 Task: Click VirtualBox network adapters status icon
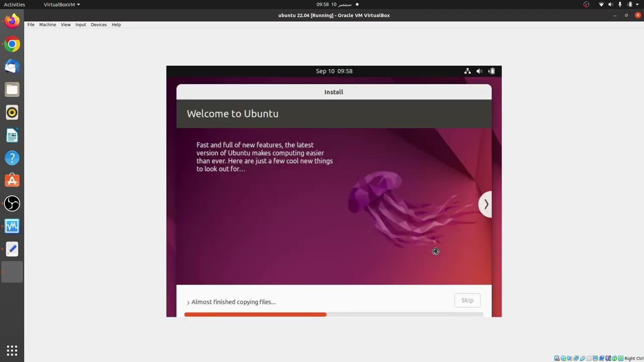(576, 358)
